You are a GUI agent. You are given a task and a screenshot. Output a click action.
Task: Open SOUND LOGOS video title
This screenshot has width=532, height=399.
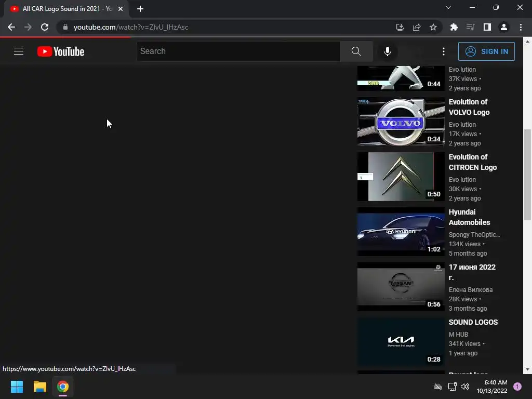click(473, 322)
